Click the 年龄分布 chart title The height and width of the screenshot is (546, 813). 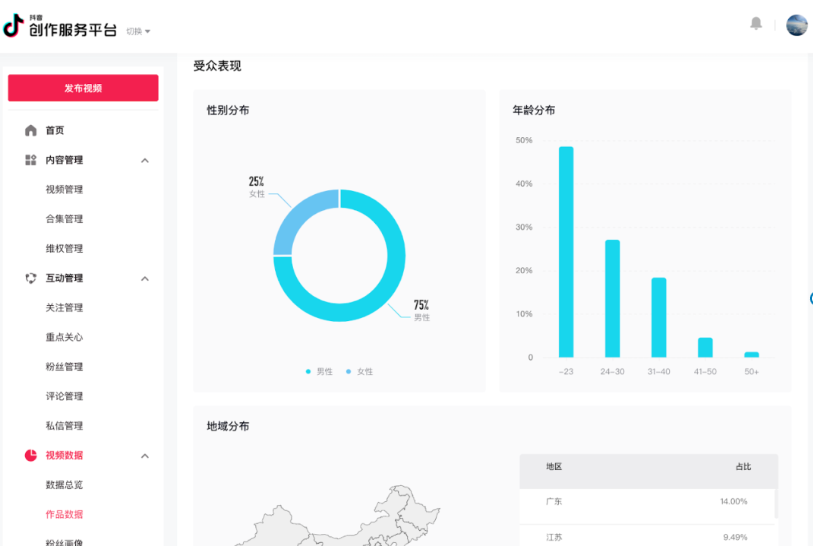pos(534,110)
